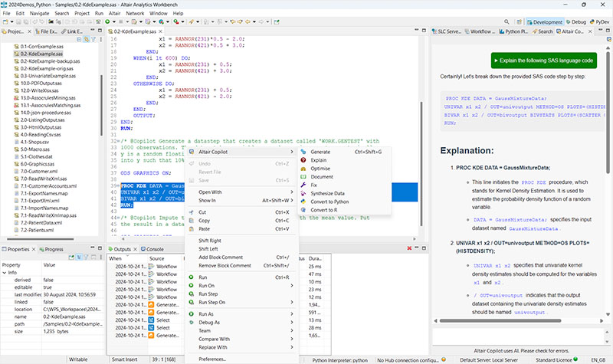Collapse the Info group in Properties
Image resolution: width=613 pixels, height=364 pixels.
[5, 271]
